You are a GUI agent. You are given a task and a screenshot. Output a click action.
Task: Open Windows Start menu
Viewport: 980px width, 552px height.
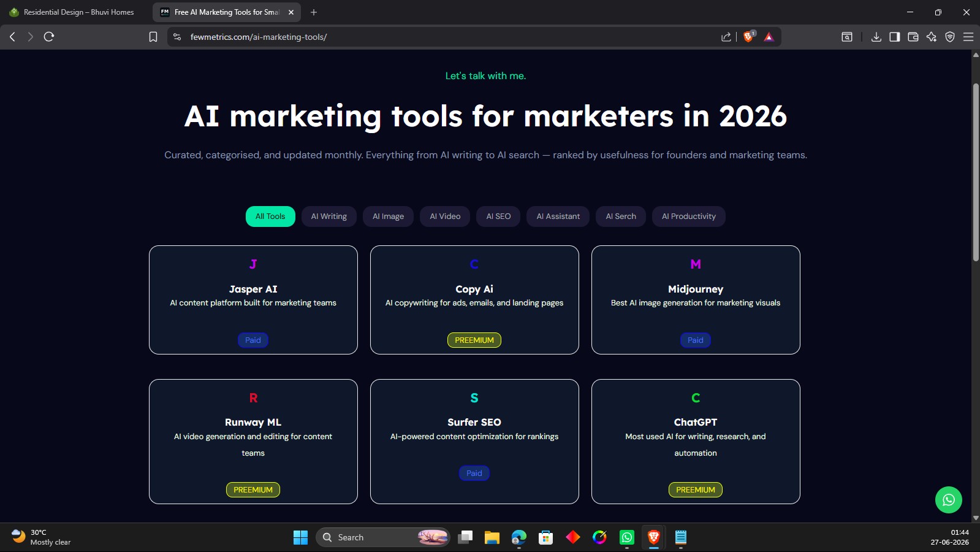click(x=300, y=537)
